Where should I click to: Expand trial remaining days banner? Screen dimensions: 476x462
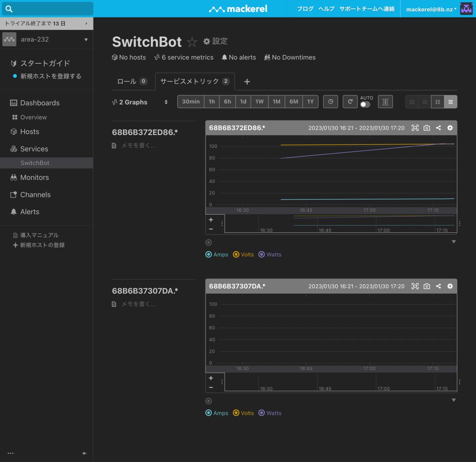pyautogui.click(x=46, y=23)
